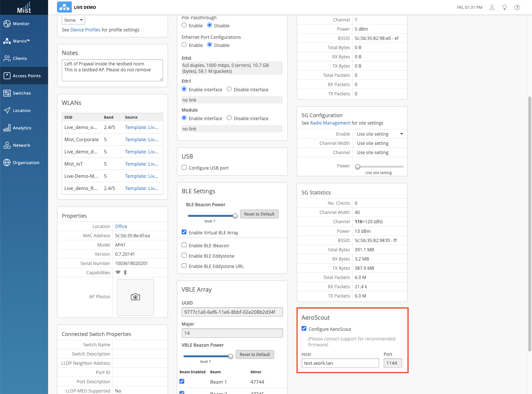This screenshot has height=394, width=532.
Task: Click the Radio Management link
Action: [x=330, y=123]
